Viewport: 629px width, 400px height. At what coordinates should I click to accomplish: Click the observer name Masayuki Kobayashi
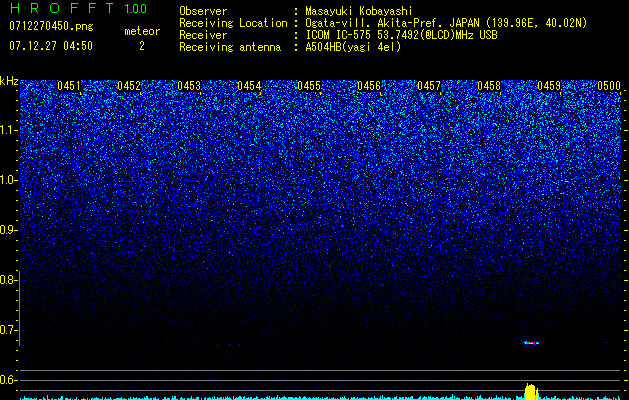click(359, 11)
